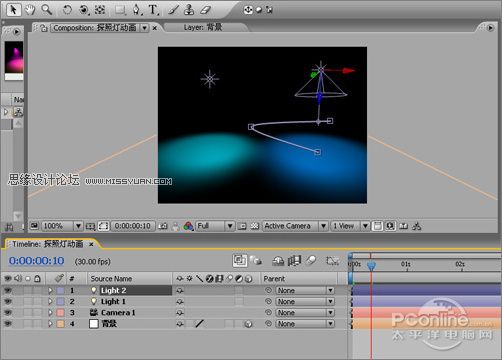Open the Active Camera view dropdown
This screenshot has width=502, height=360.
pyautogui.click(x=295, y=226)
